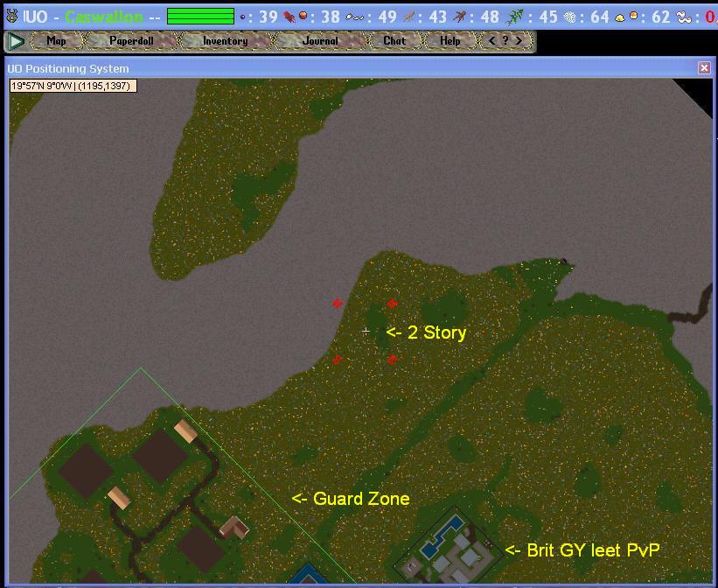Open the Journal button
This screenshot has height=588, width=718.
pos(319,41)
